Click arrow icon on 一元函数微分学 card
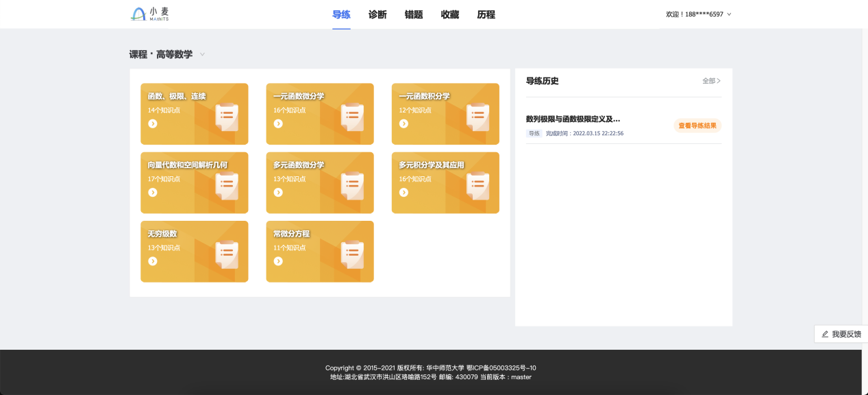 coord(278,123)
